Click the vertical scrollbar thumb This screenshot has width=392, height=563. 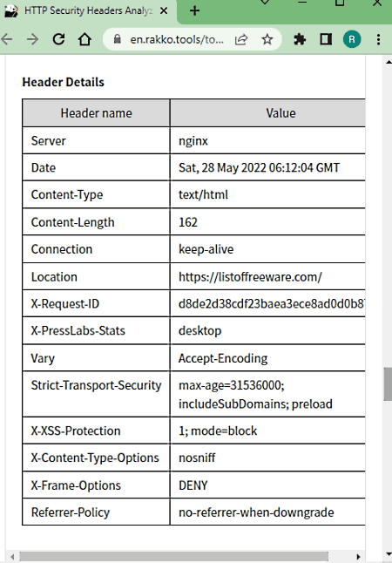click(x=388, y=383)
